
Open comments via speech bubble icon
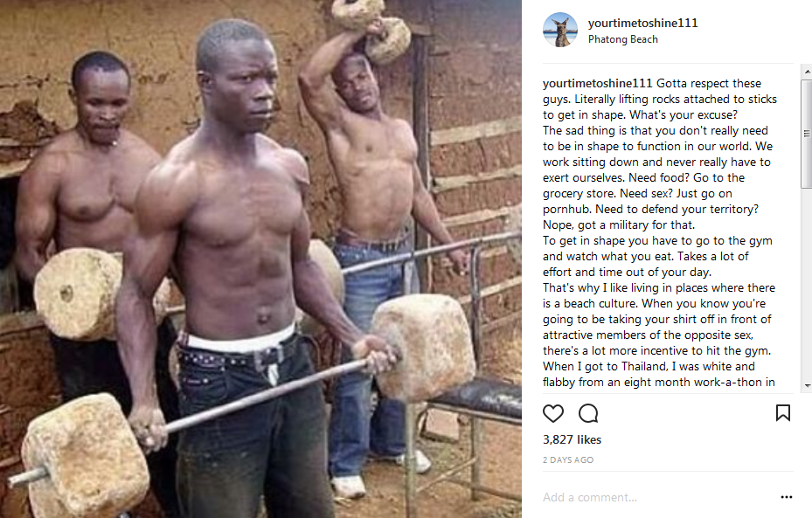[588, 413]
